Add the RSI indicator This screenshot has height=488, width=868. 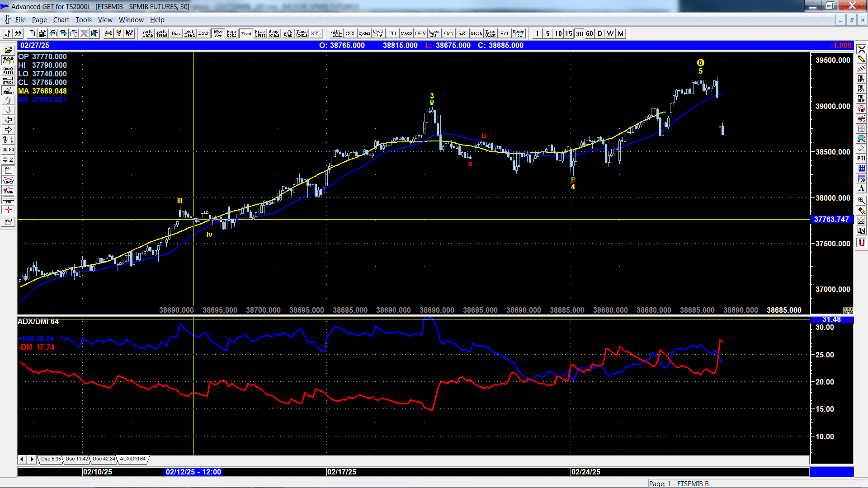pyautogui.click(x=462, y=33)
